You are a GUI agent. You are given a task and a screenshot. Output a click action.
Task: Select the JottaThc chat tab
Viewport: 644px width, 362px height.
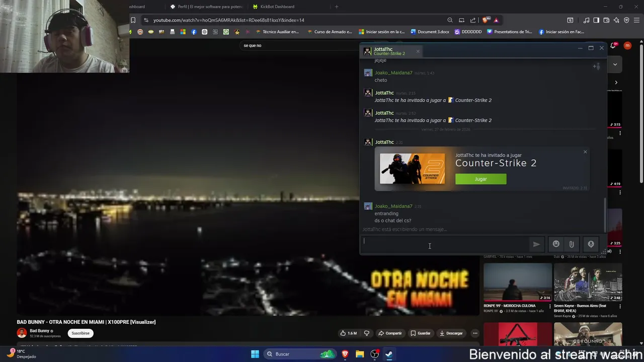(390, 51)
